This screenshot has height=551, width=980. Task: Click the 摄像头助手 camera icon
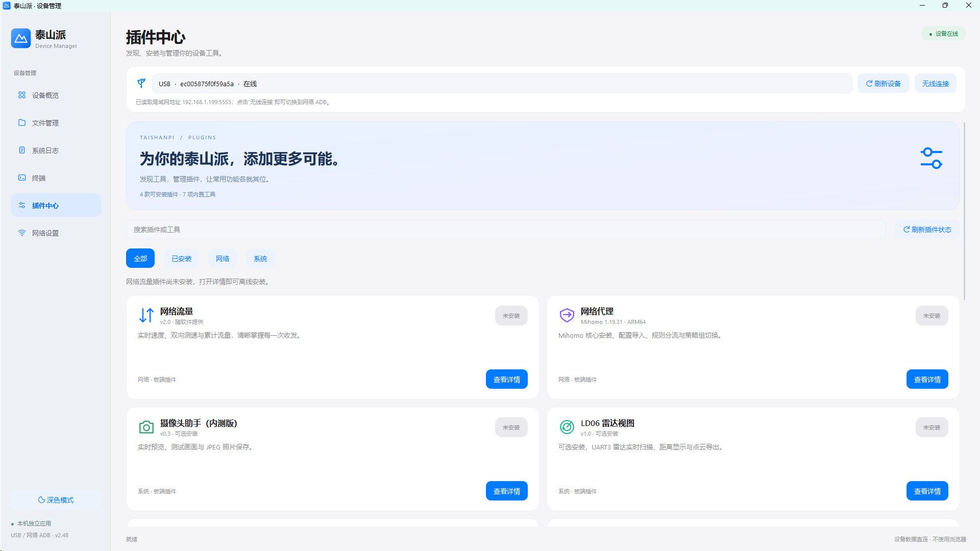[x=146, y=427]
